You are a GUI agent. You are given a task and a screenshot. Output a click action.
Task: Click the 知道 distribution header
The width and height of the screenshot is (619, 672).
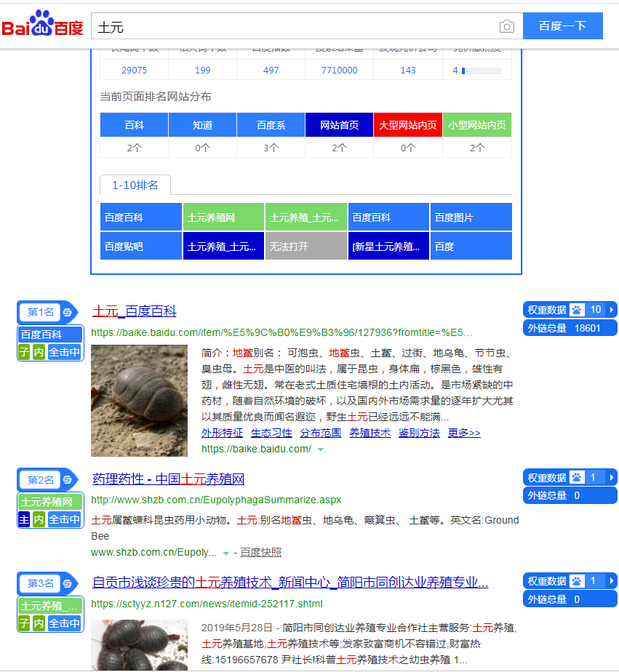(202, 125)
